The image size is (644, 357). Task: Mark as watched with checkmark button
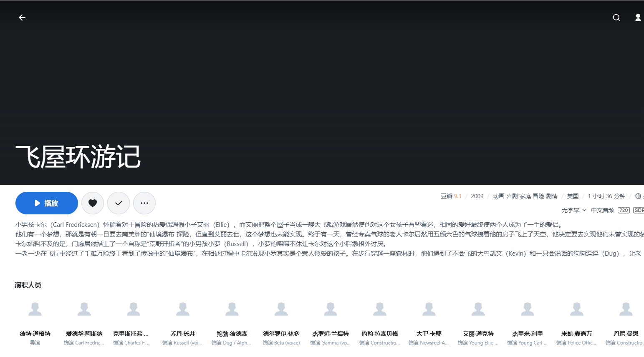tap(119, 203)
